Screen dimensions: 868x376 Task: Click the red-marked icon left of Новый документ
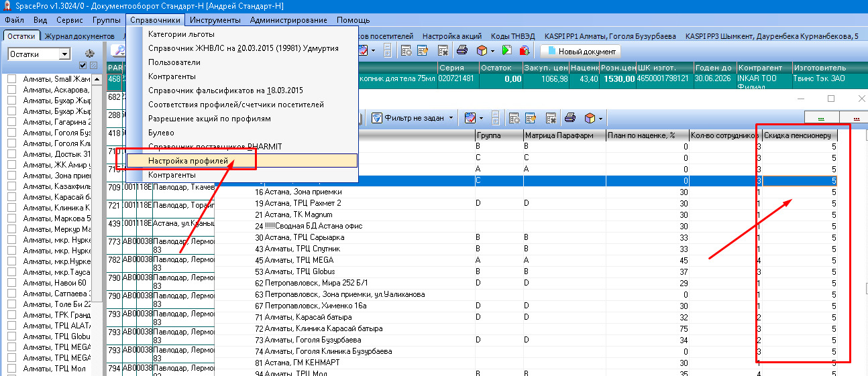click(524, 51)
